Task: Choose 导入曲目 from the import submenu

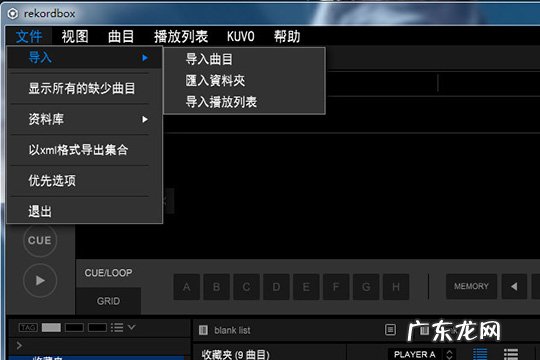Action: pyautogui.click(x=209, y=59)
